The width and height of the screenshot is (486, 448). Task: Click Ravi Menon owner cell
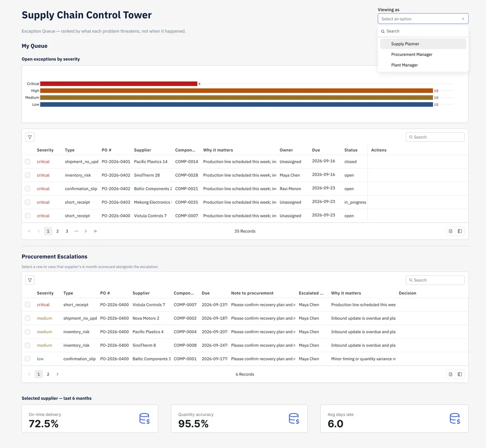(x=290, y=189)
